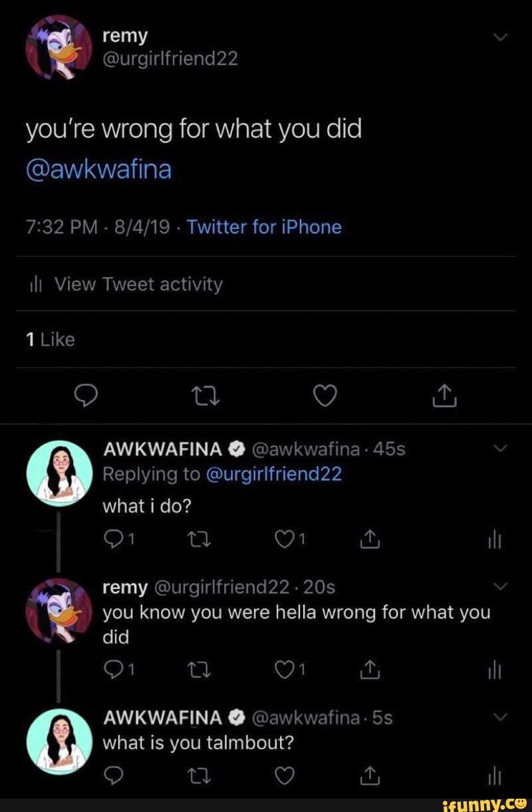Viewport: 532px width, 812px height.
Task: Open analytics for remy's 'hella wrong' reply
Action: (495, 671)
